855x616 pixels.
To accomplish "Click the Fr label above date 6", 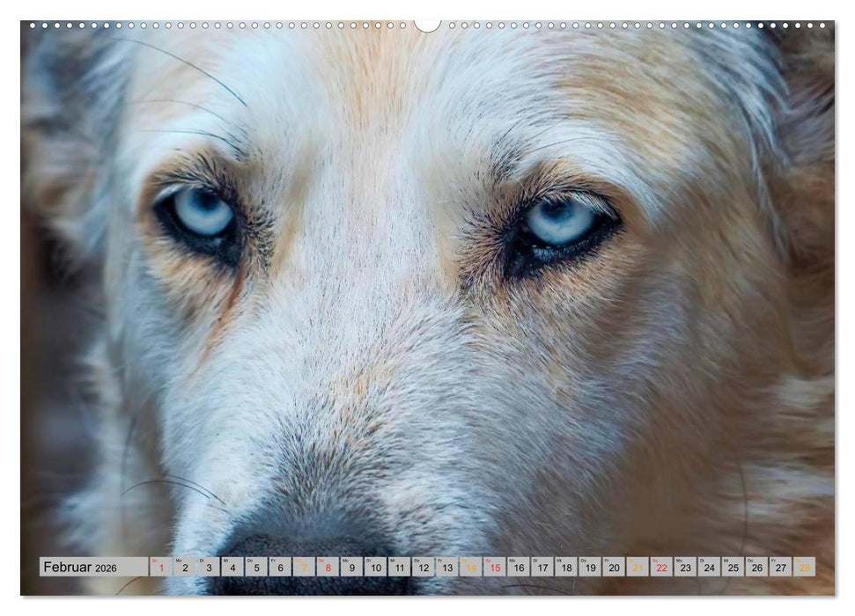I will click(275, 559).
